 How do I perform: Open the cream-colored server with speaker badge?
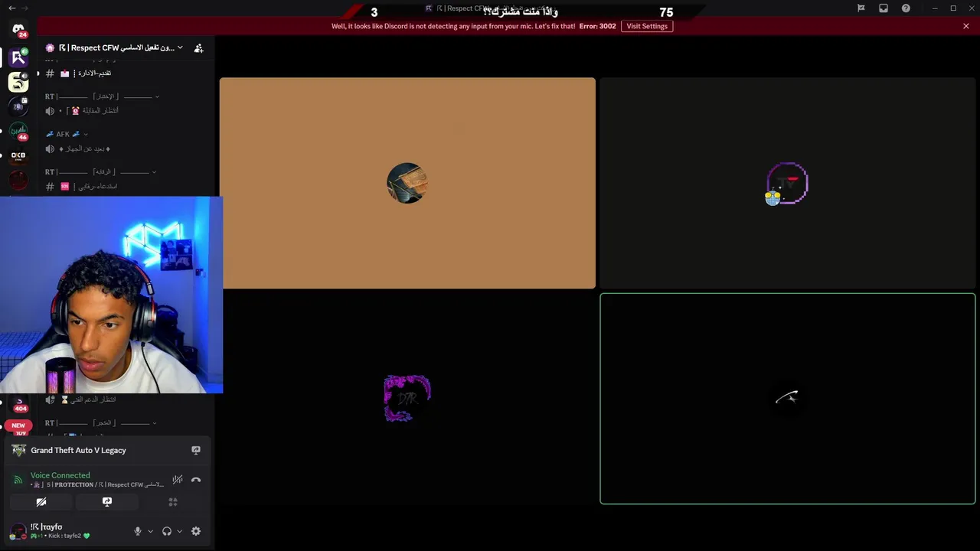pos(18,81)
